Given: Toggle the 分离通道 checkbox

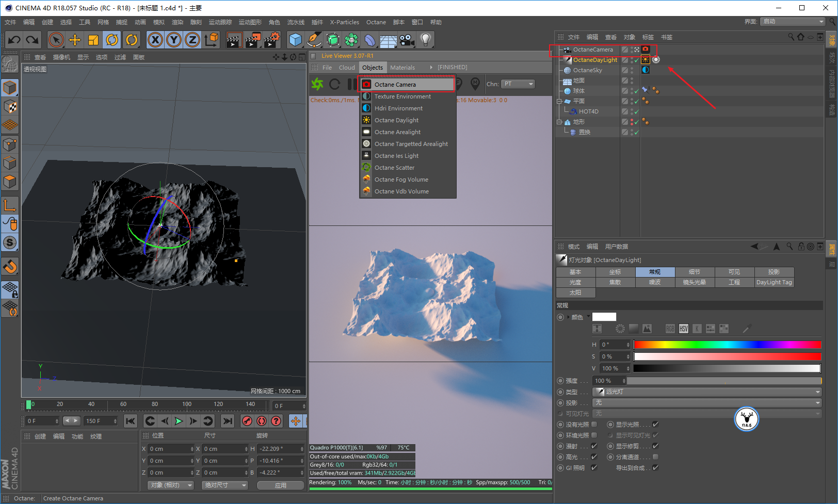Looking at the screenshot, I should [655, 457].
